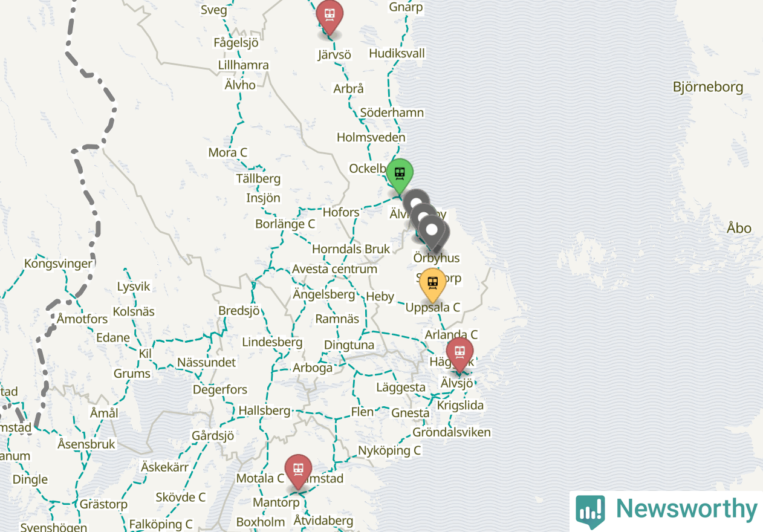Viewport: 763px width, 532px height.
Task: Select the Kongsvinger station label
Action: click(x=59, y=264)
